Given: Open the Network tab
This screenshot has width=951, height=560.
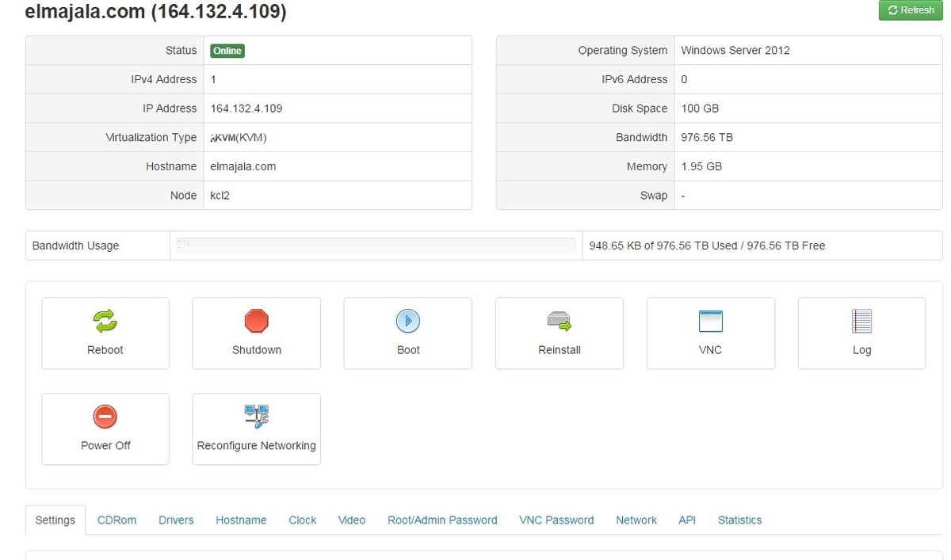Looking at the screenshot, I should [x=636, y=520].
